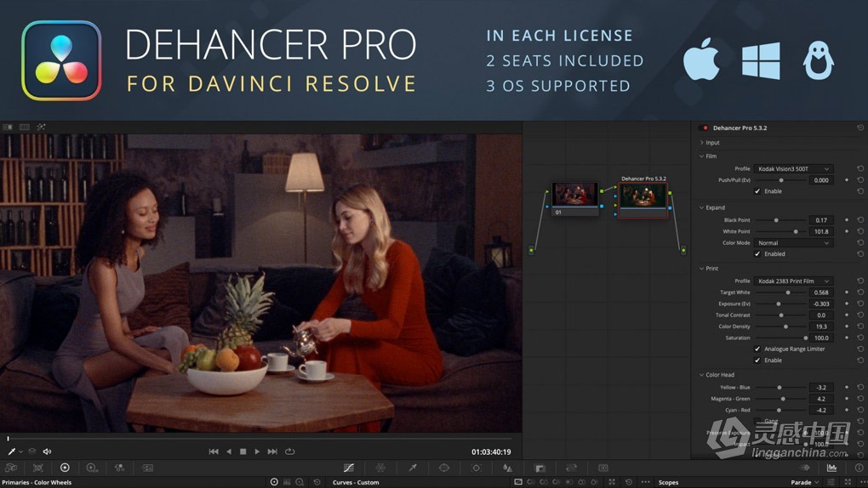
Task: Play the clip forward
Action: click(257, 451)
